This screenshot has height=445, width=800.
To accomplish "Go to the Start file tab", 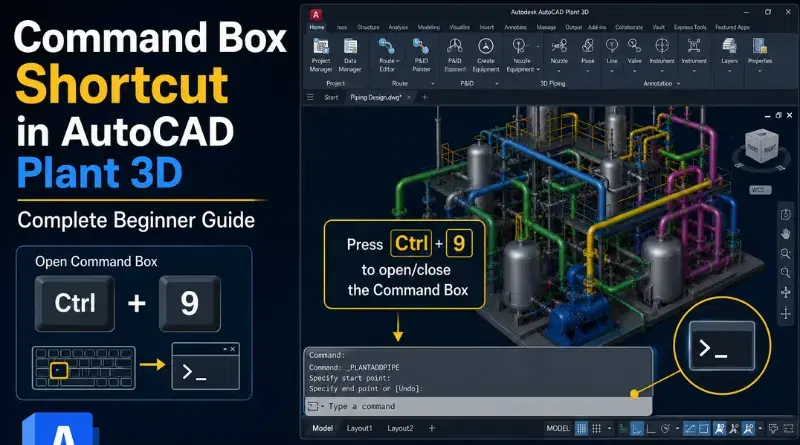I will click(x=331, y=97).
